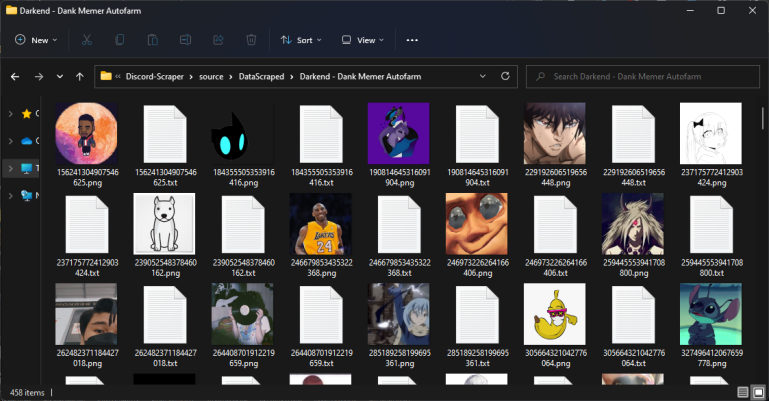The width and height of the screenshot is (769, 401).
Task: Select 229192606519656448.png anime fighter thumbnail
Action: (555, 133)
